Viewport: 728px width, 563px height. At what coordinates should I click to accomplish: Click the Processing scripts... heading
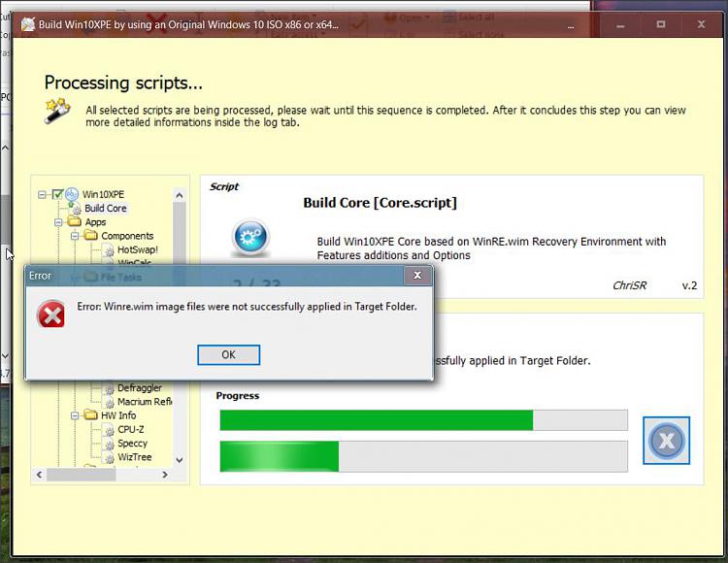tap(123, 83)
